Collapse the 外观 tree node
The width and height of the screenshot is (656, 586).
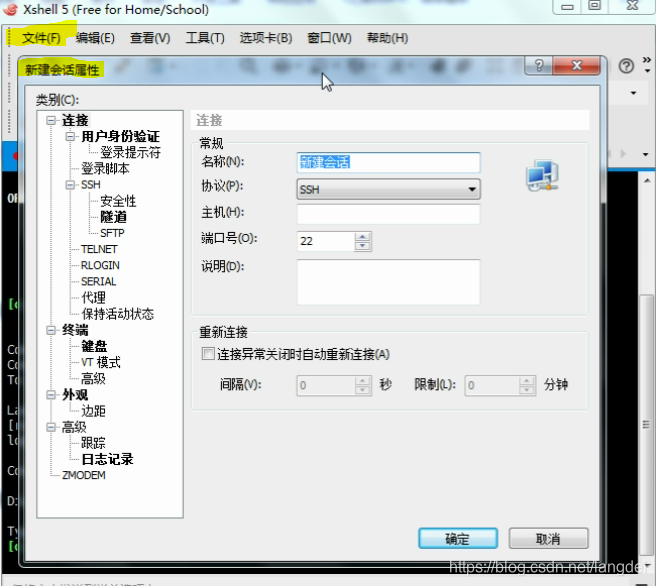pos(51,394)
